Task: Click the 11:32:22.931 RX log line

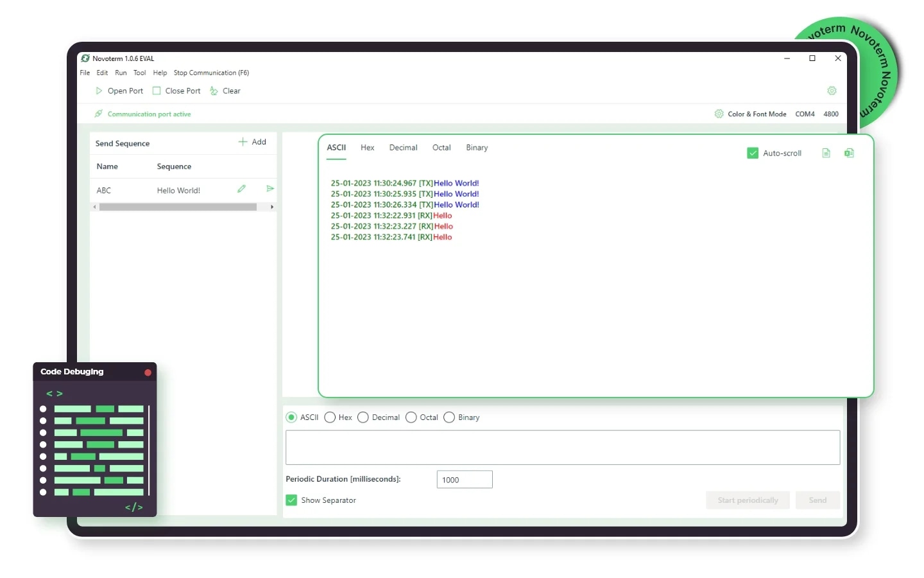Action: (391, 216)
